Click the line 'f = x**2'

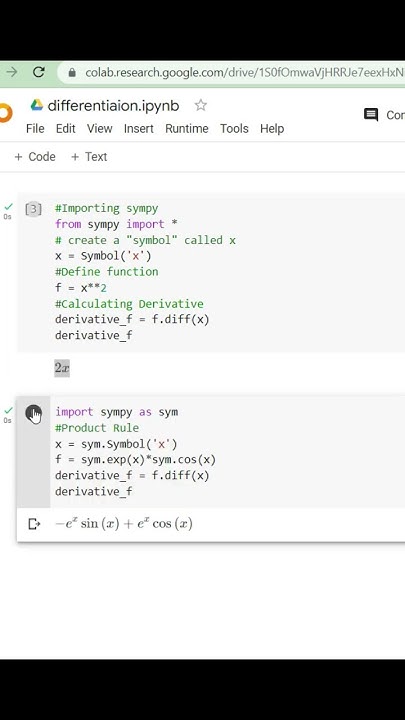(81, 288)
